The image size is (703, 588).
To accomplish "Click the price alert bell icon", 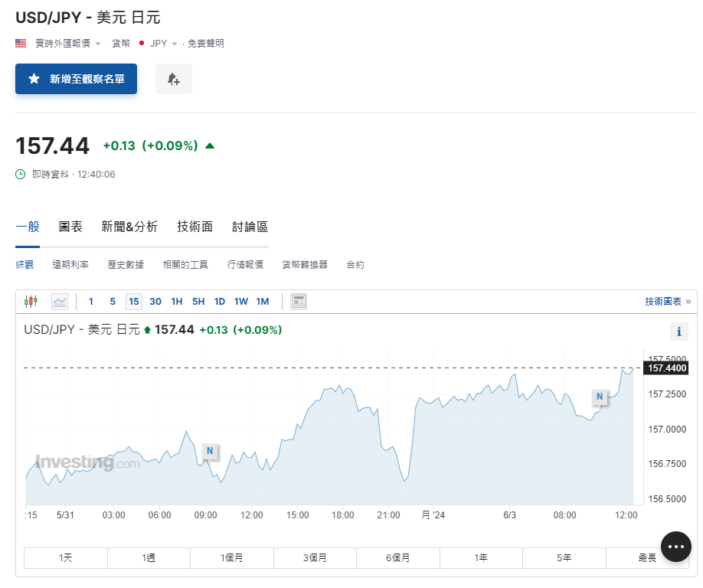I will pyautogui.click(x=173, y=79).
